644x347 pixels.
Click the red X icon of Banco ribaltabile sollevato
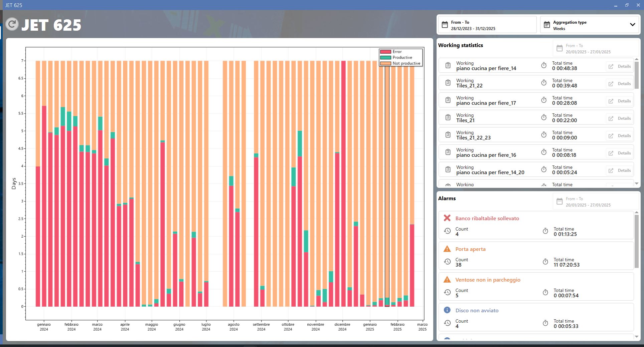tap(447, 218)
